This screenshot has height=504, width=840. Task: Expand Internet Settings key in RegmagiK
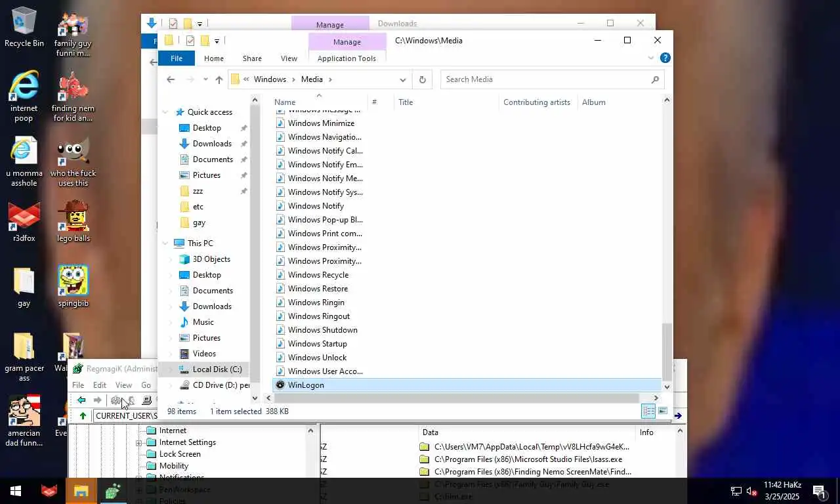[x=139, y=443]
